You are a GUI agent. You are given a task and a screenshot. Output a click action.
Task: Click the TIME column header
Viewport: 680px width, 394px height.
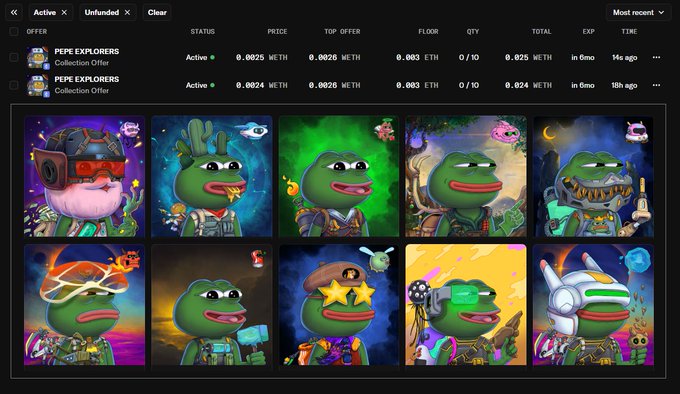629,32
